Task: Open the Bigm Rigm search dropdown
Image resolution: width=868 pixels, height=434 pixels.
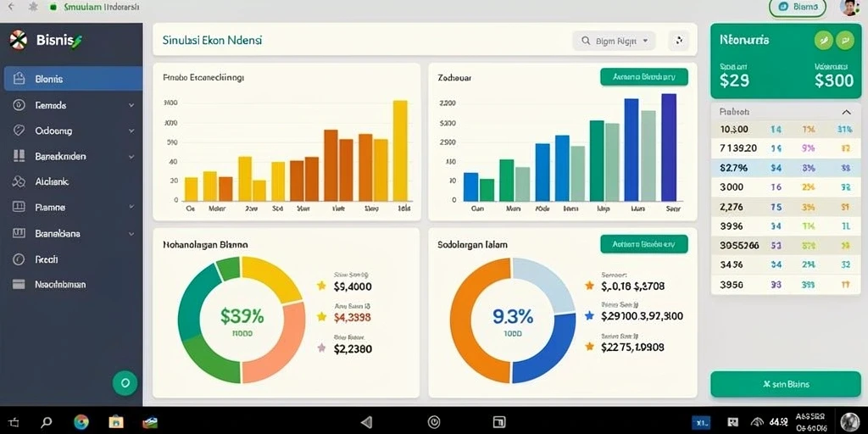Action: [614, 41]
